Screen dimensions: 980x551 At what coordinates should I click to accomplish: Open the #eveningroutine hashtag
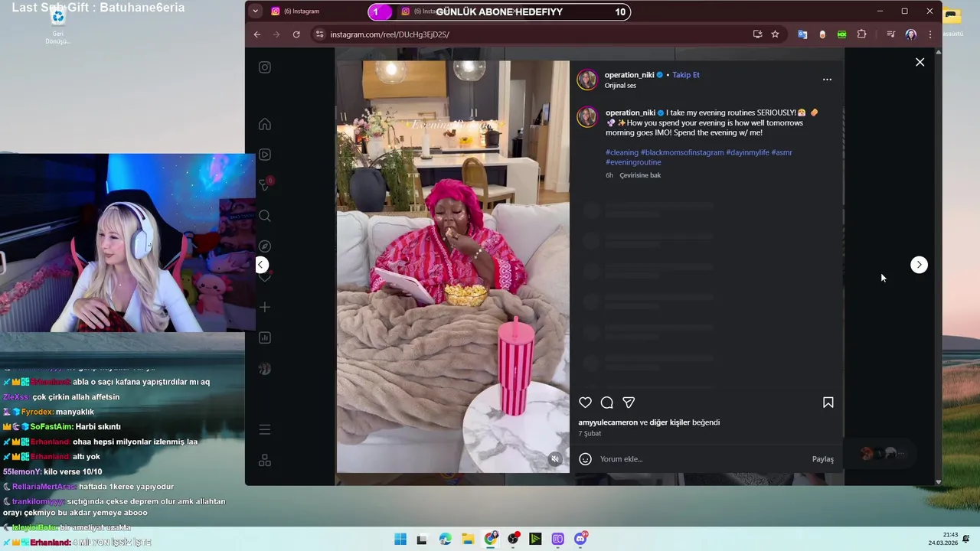pos(633,162)
